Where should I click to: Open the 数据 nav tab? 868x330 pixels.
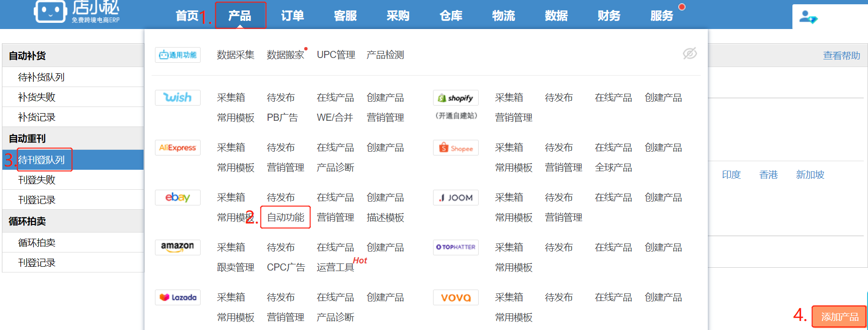click(x=557, y=16)
